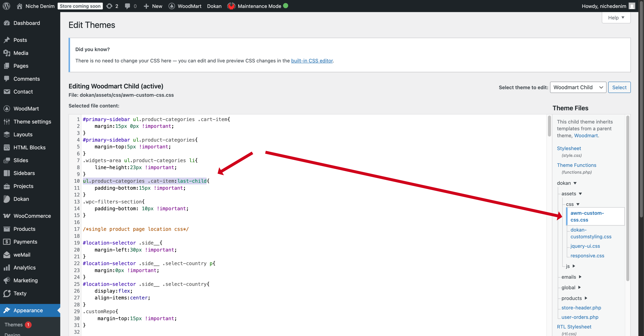Click the code editor vertical scrollbar
The image size is (644, 336).
coord(549,126)
